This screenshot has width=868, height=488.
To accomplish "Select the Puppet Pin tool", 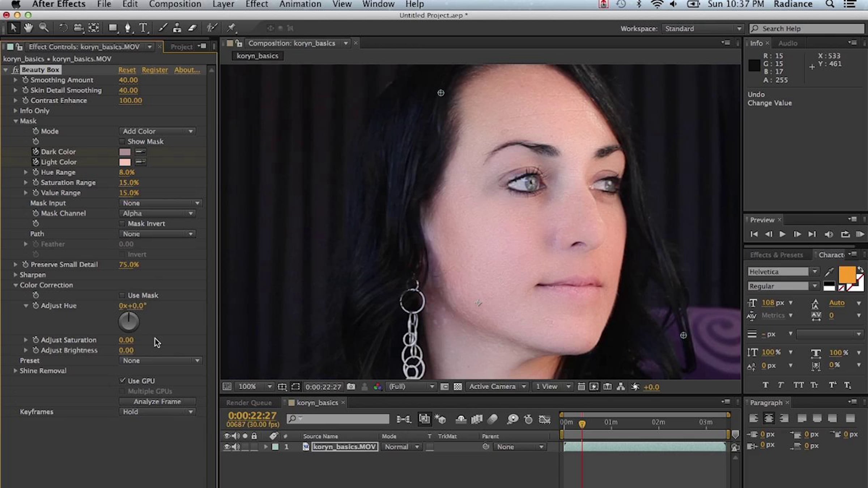I will (231, 28).
